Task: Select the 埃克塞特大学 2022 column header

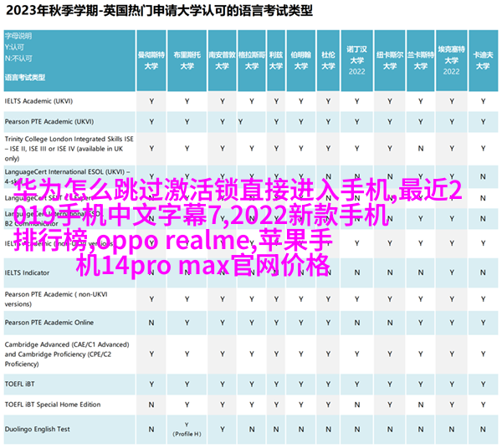Action: 452,60
